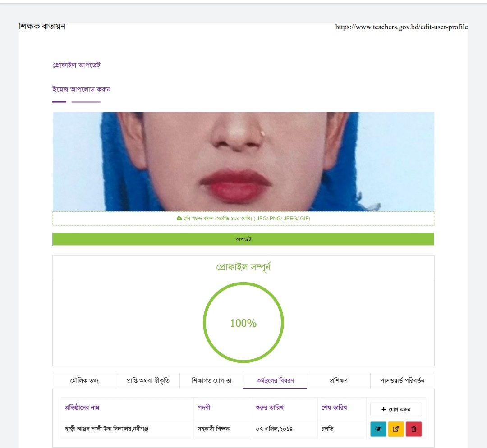Click the শুরুর তারিখ column header
The width and height of the screenshot is (487, 448).
pos(270,407)
